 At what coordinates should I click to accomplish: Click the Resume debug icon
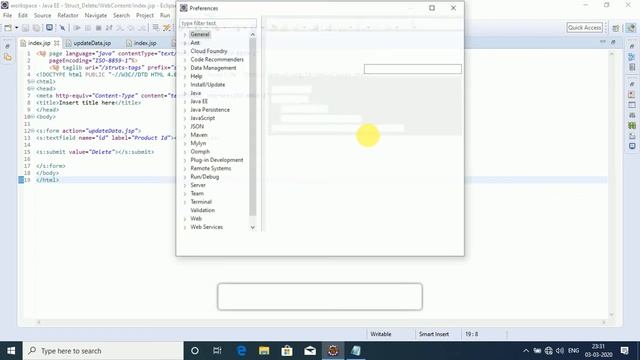coord(77,28)
